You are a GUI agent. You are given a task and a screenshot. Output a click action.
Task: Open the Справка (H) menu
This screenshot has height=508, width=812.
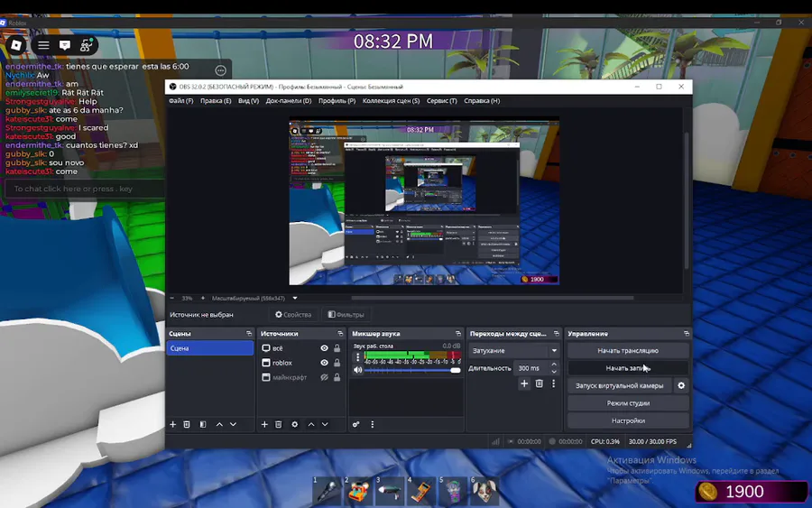(482, 101)
